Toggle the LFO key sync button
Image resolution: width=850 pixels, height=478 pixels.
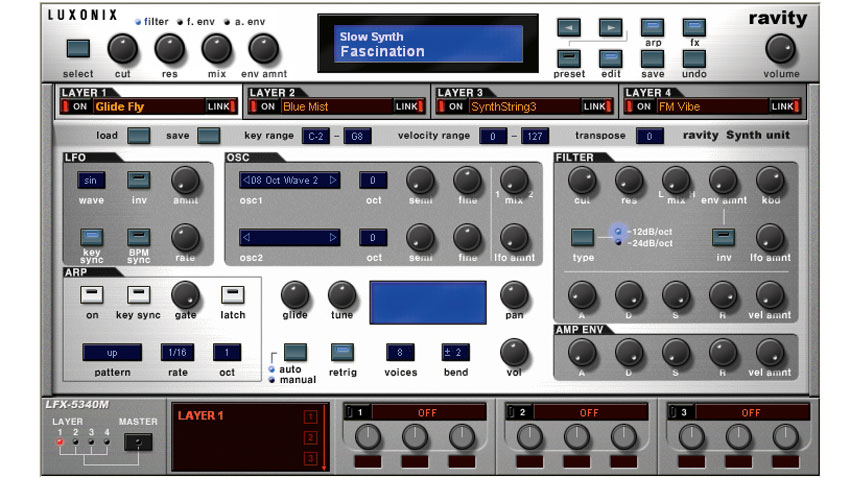92,237
